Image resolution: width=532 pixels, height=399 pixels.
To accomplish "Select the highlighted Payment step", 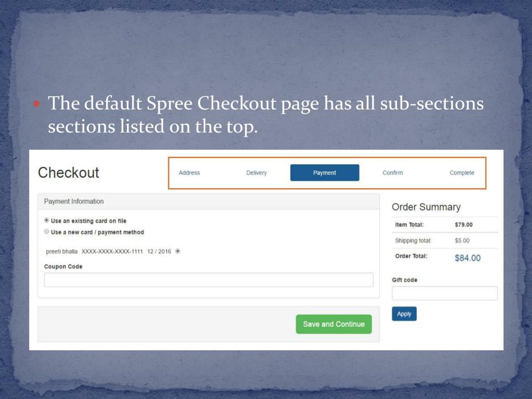I will click(325, 173).
